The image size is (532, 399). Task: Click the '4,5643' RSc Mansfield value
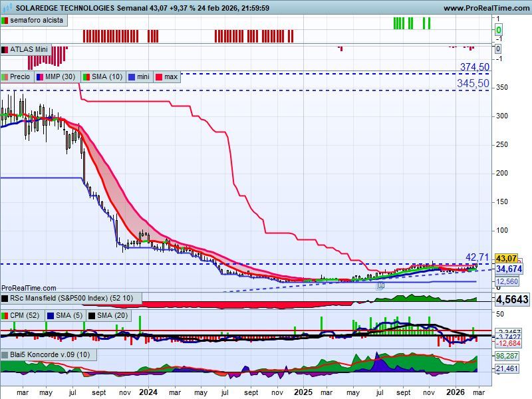(512, 299)
